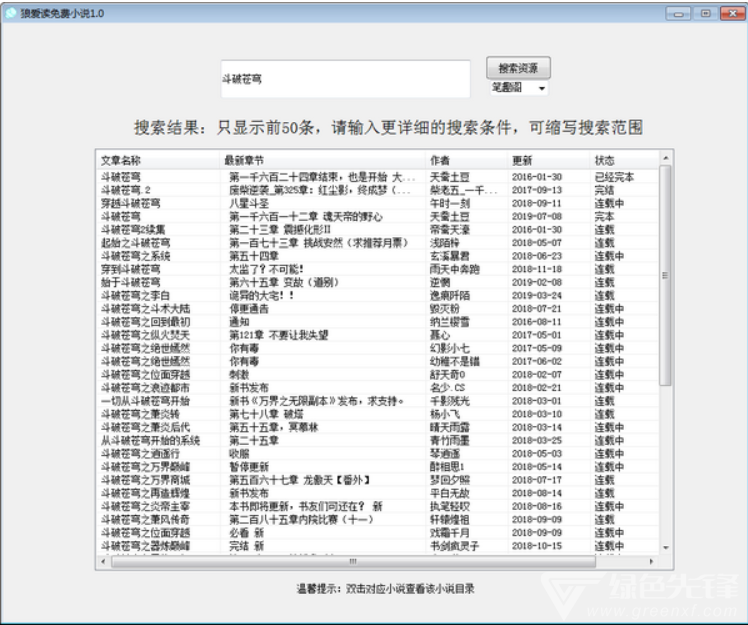Click the chapter cell 八星斗圣
The width and height of the screenshot is (748, 625).
point(249,203)
